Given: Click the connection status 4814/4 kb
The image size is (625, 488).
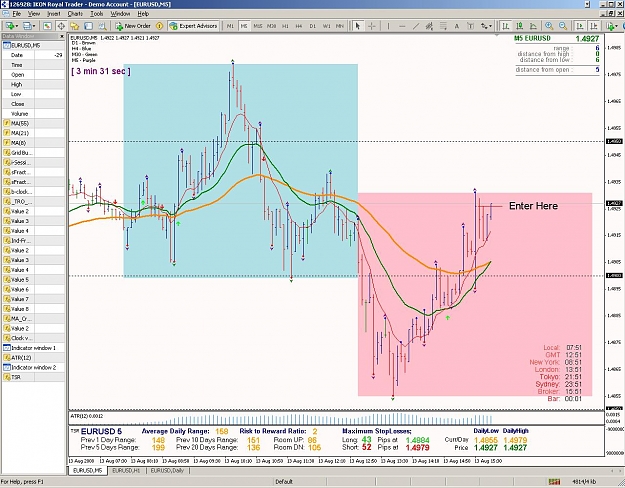Looking at the screenshot, I should tap(585, 482).
